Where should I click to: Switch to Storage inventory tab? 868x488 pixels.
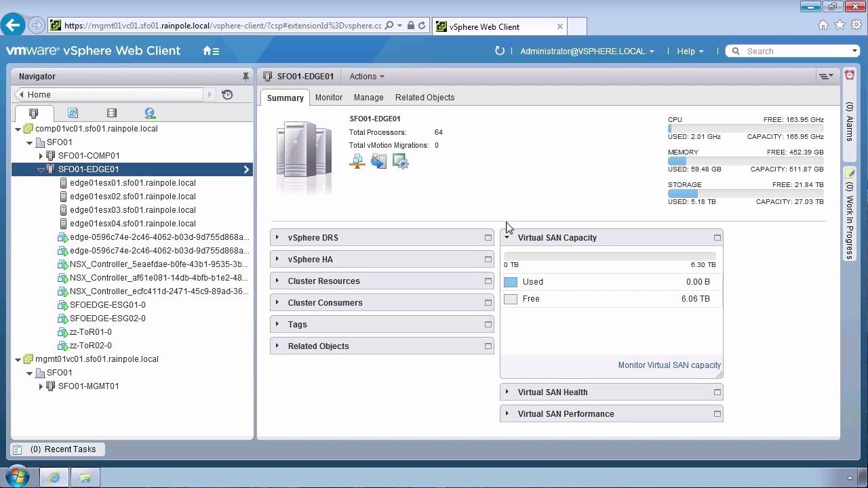coord(112,113)
